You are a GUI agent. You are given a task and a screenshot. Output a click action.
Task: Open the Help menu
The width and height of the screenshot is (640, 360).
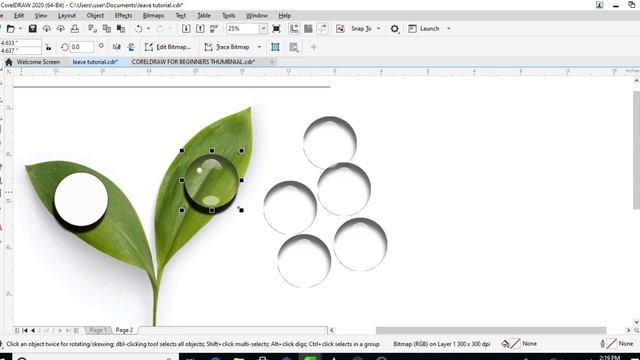[x=284, y=16]
